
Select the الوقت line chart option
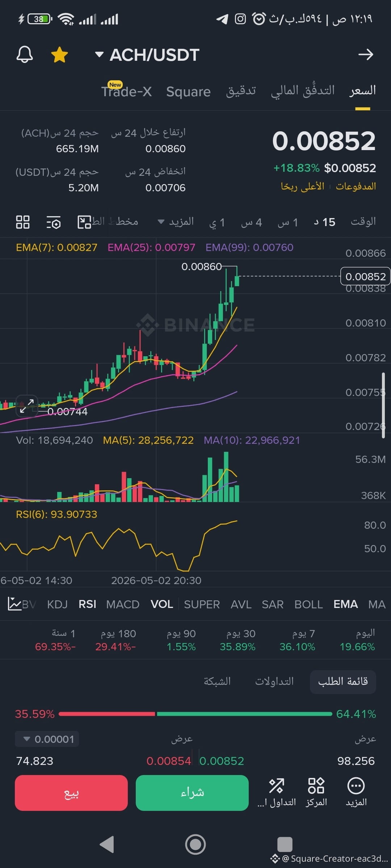pos(363,221)
